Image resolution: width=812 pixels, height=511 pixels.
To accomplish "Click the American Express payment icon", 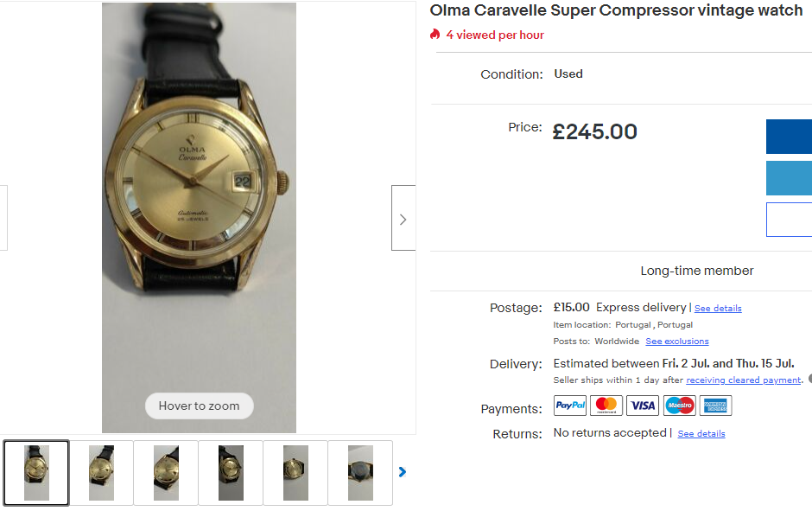I will (x=715, y=406).
